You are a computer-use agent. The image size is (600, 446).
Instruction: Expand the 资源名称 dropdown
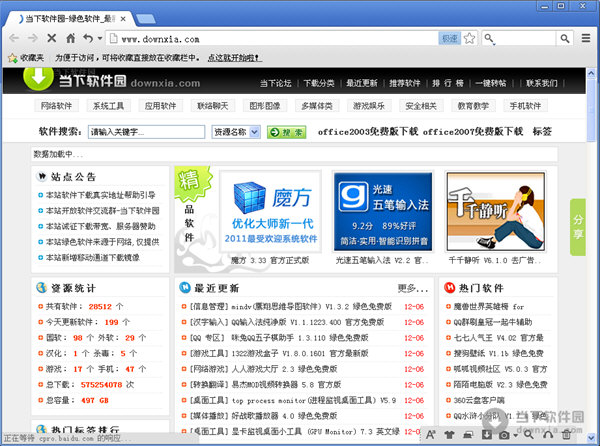click(x=236, y=132)
